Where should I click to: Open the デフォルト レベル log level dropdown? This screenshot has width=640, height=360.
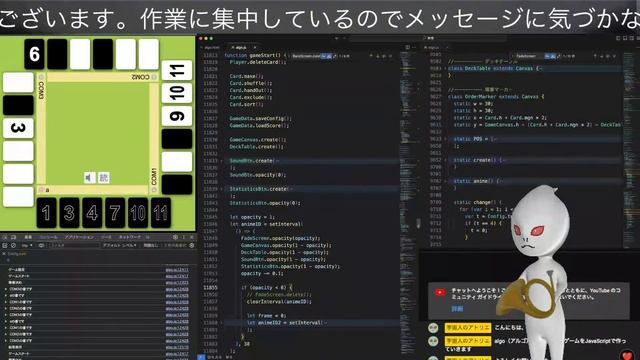120,245
